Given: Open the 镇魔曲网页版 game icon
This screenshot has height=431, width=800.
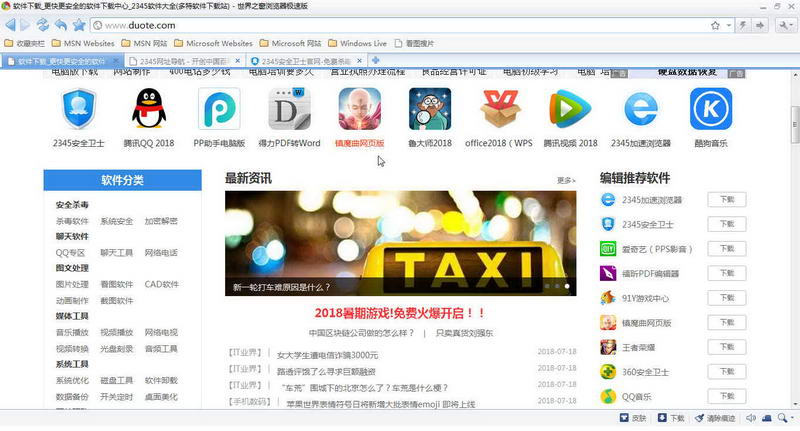Looking at the screenshot, I should [359, 109].
